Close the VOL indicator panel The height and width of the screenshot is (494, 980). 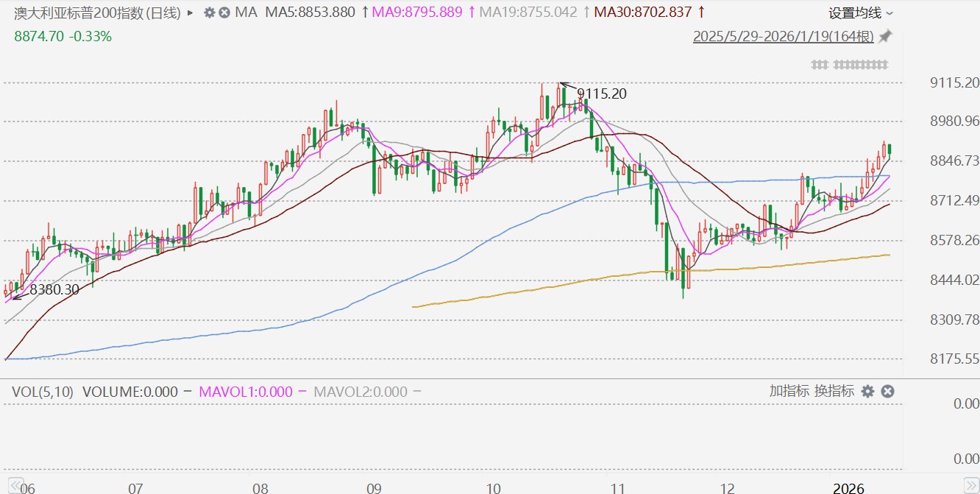887,391
